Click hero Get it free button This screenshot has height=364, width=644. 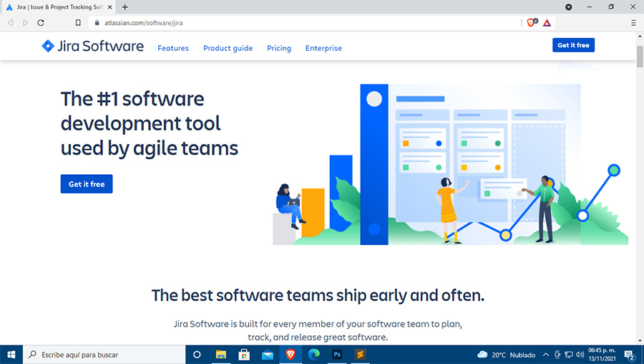(87, 184)
